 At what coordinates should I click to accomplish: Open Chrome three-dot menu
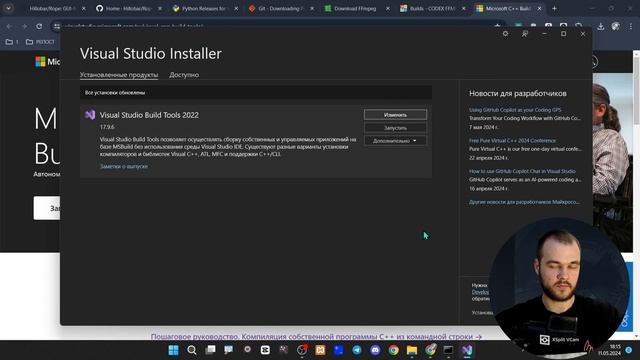631,26
